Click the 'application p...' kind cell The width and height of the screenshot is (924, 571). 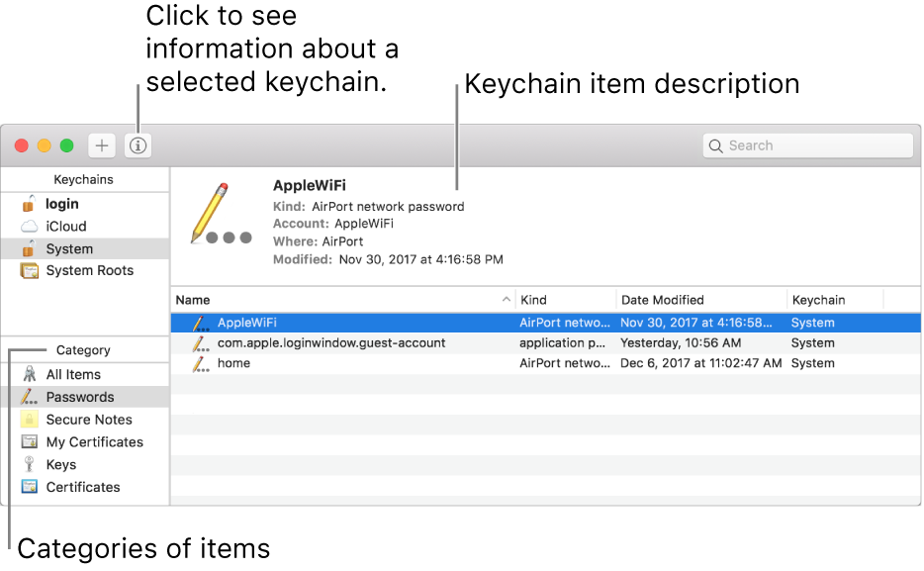coord(562,343)
